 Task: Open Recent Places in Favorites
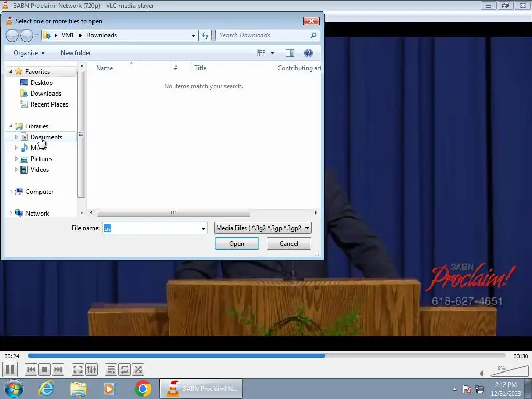coord(49,104)
